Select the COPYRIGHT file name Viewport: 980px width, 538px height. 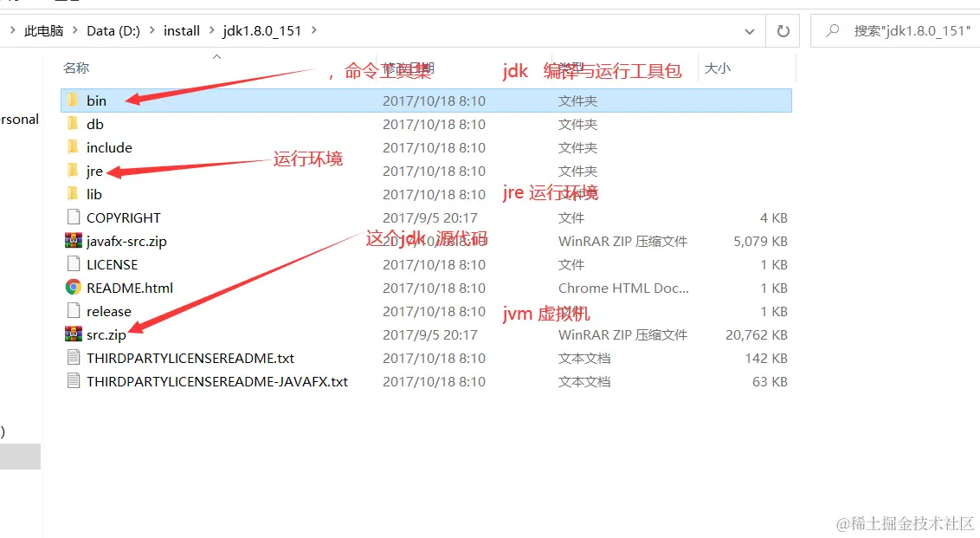pos(123,217)
